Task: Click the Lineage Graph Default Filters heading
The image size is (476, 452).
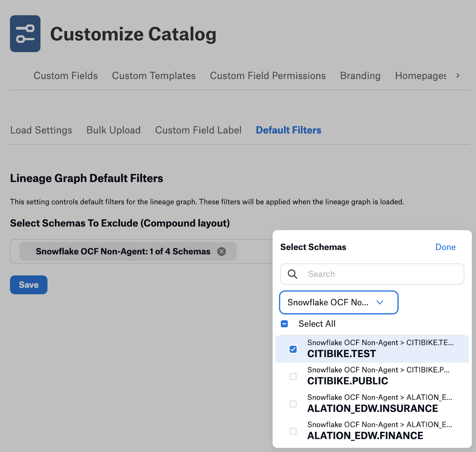Action: (x=87, y=178)
